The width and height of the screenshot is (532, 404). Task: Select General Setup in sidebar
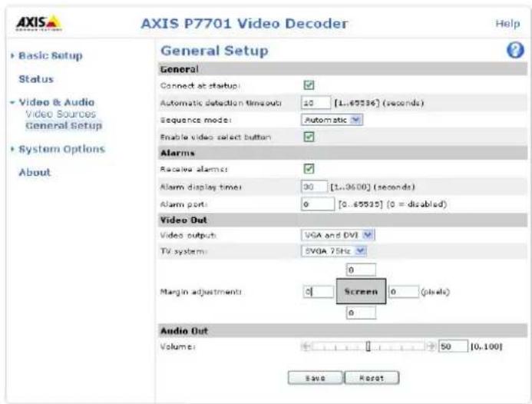coord(64,126)
